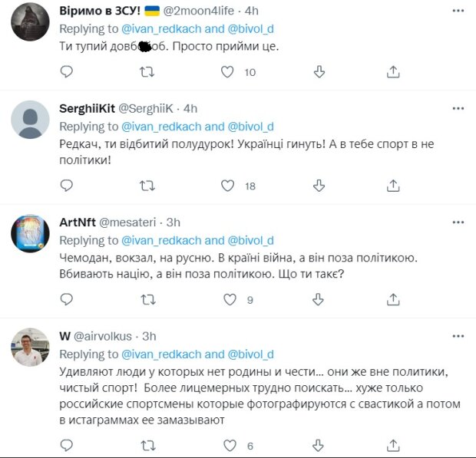Screen dimensions: 476x458
Task: Like the ArtNft tweet with 9 likes
Action: point(227,300)
